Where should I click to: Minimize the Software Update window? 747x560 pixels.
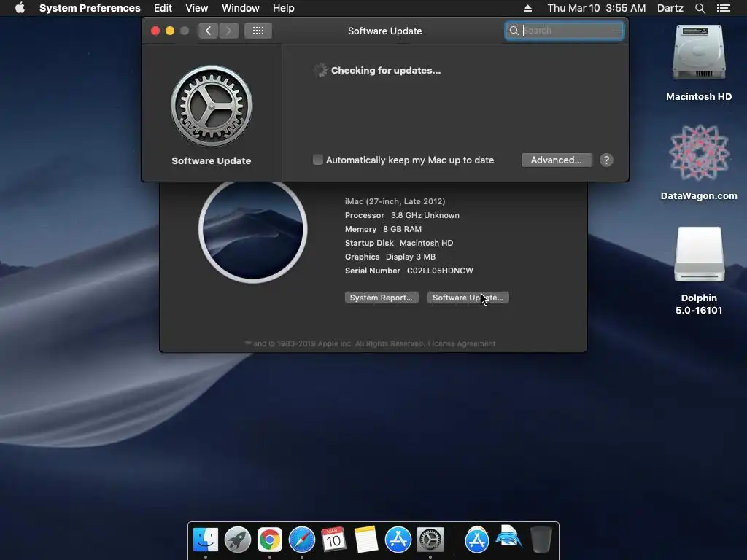(x=169, y=31)
